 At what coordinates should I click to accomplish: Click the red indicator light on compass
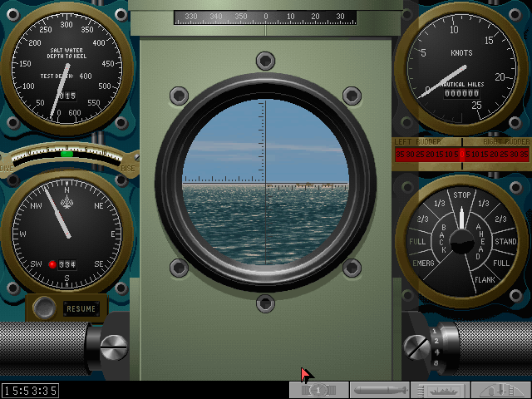coord(52,264)
